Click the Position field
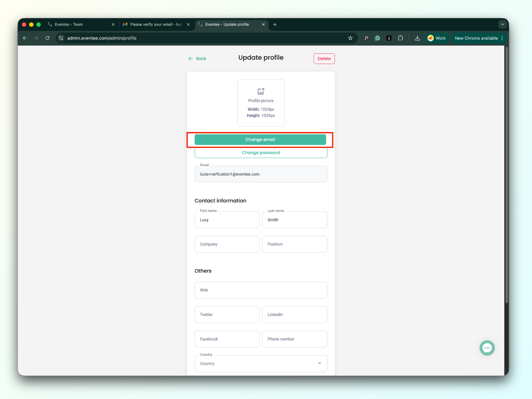 pyautogui.click(x=295, y=244)
